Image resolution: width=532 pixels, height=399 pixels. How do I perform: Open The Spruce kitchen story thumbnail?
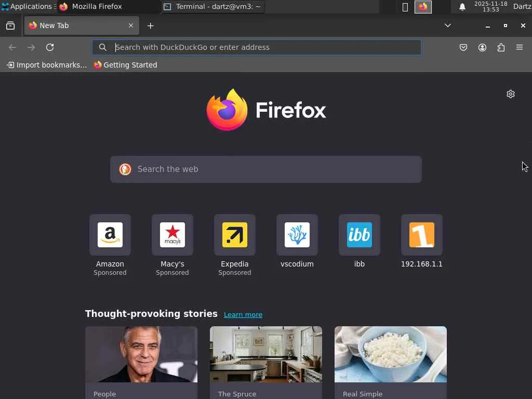(266, 354)
